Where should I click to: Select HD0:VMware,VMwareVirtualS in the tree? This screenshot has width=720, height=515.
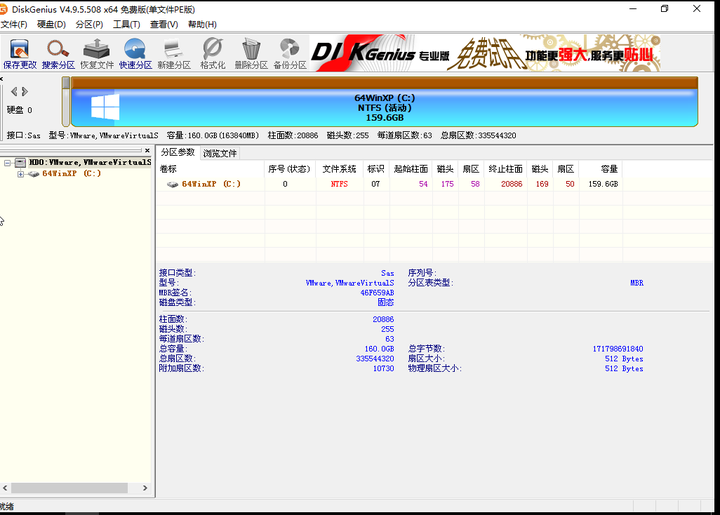pos(90,162)
